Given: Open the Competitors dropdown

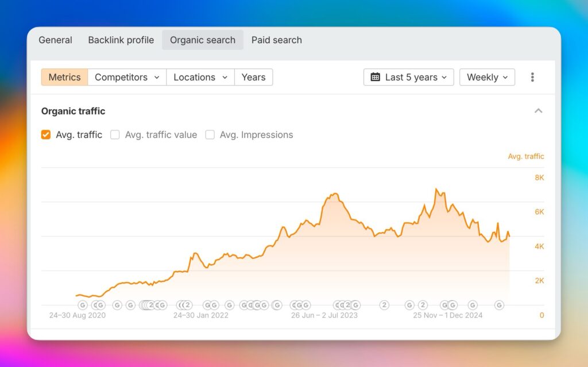Looking at the screenshot, I should pyautogui.click(x=127, y=77).
